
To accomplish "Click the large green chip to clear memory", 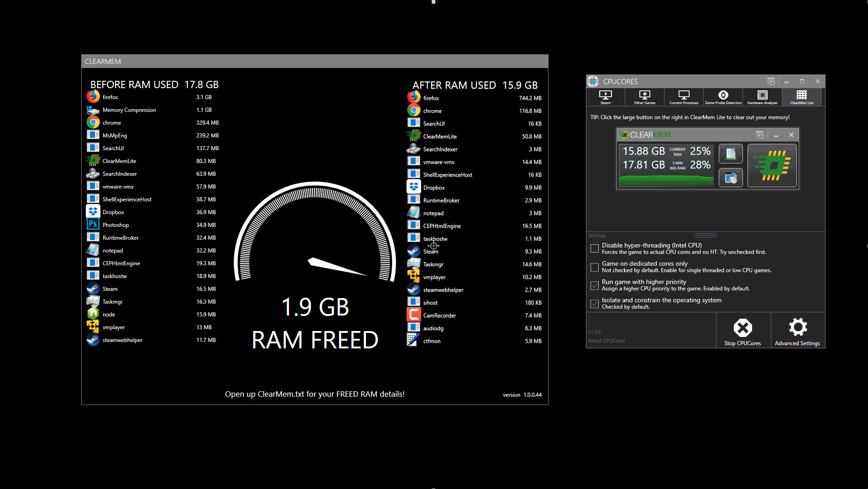I will (772, 165).
